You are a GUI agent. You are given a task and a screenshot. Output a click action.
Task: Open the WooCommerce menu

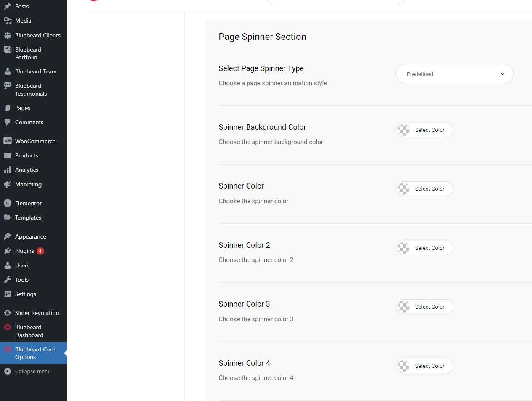pyautogui.click(x=34, y=141)
